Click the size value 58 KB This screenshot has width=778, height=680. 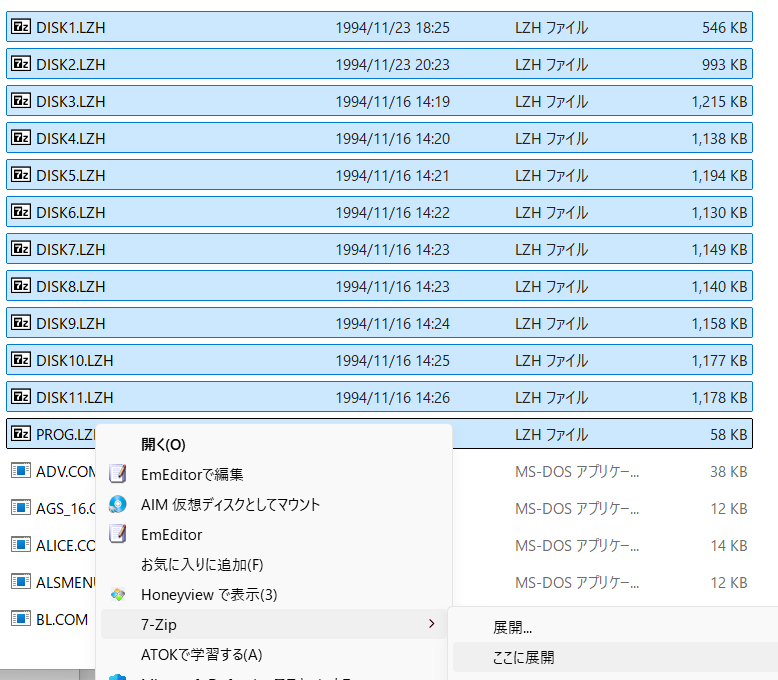click(x=728, y=434)
